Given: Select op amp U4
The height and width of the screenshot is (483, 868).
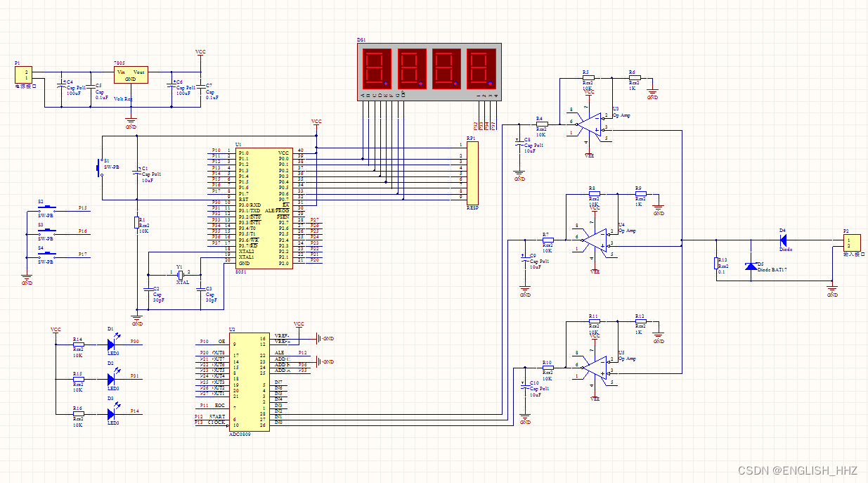Looking at the screenshot, I should tap(595, 240).
